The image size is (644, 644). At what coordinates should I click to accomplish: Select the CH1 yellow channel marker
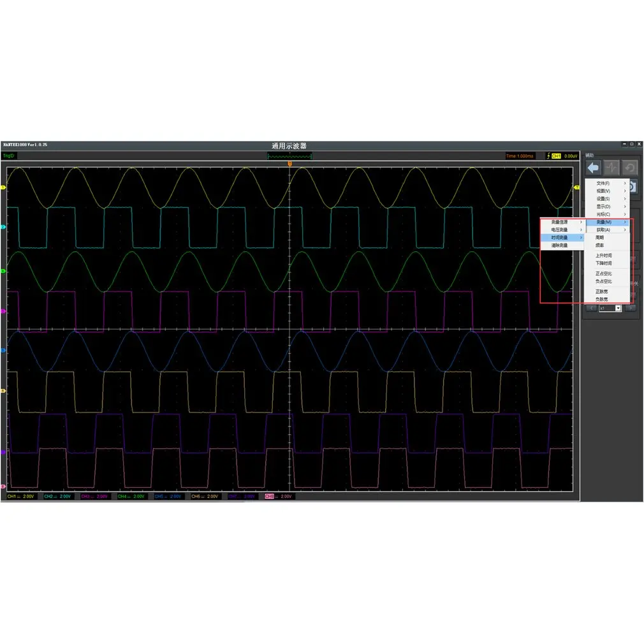[3, 187]
